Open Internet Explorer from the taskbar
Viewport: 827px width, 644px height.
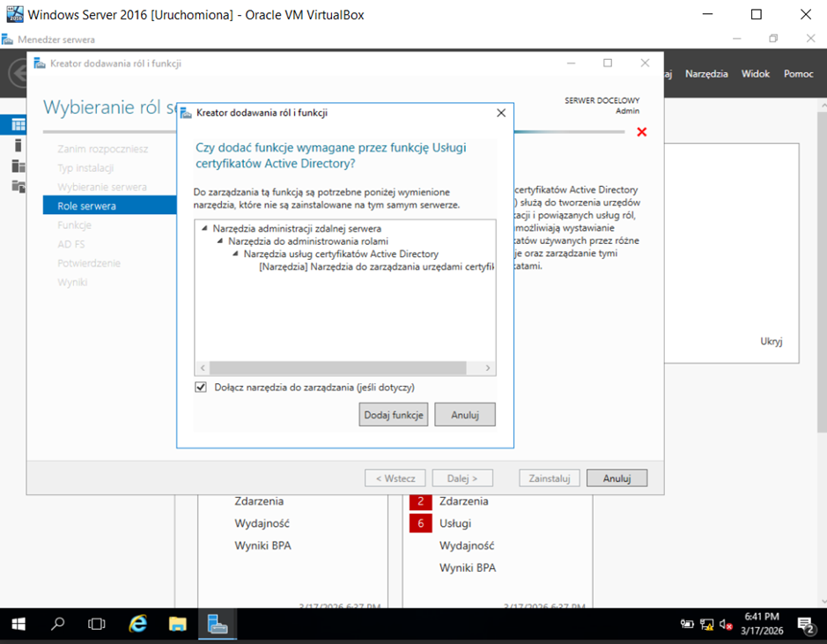[x=138, y=625]
